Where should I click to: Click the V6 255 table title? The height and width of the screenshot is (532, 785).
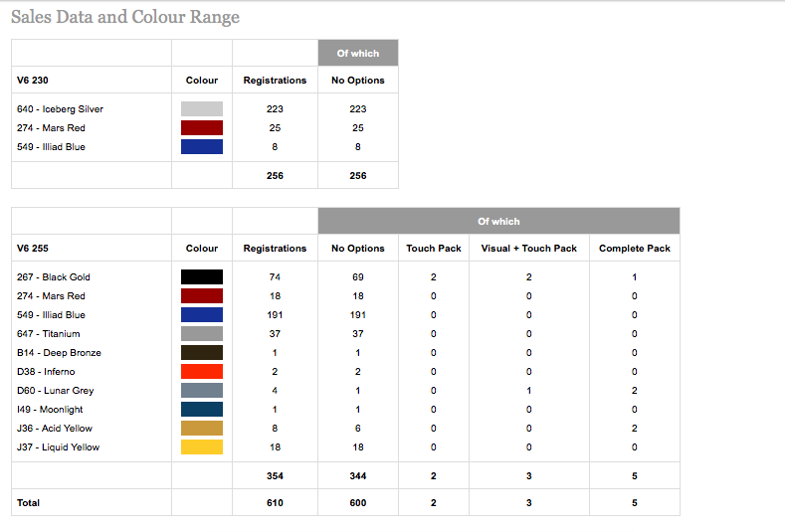(x=35, y=248)
